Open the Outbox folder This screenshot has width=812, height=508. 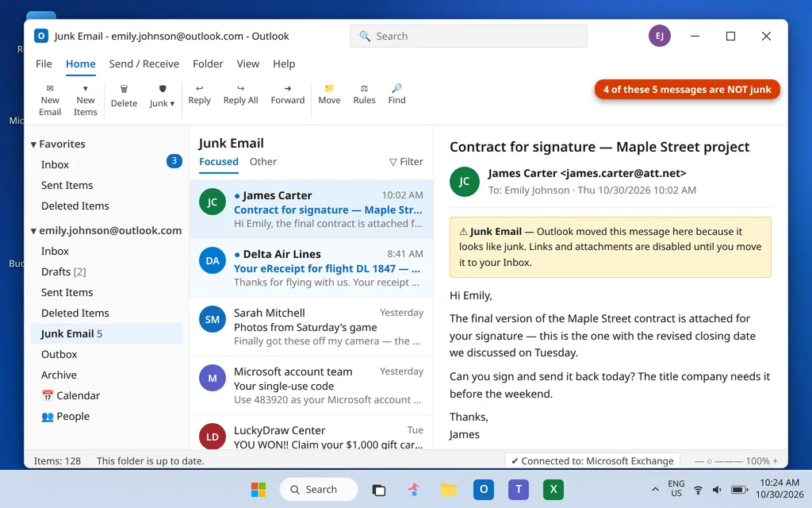point(107,354)
